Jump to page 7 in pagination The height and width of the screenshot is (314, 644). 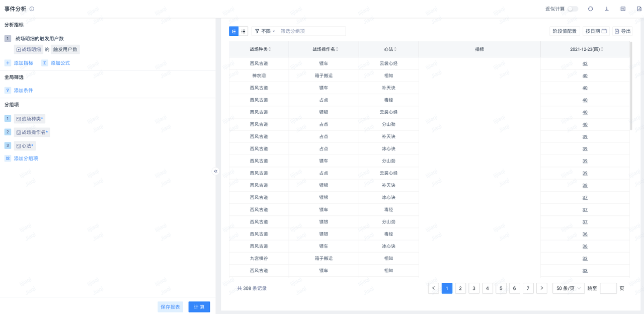[528, 288]
